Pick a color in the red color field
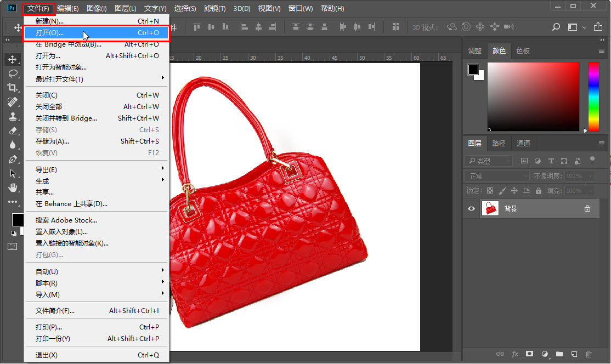This screenshot has height=364, width=611. click(x=533, y=96)
